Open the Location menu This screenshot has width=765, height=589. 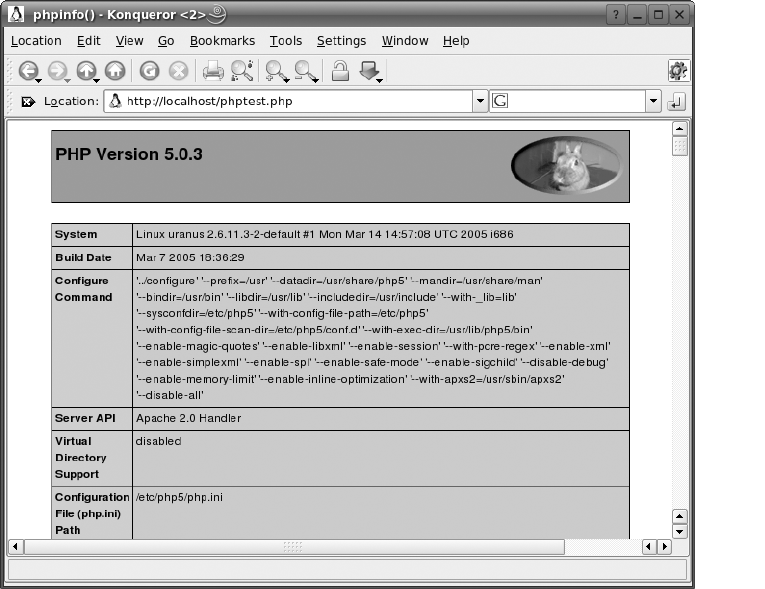pyautogui.click(x=36, y=41)
